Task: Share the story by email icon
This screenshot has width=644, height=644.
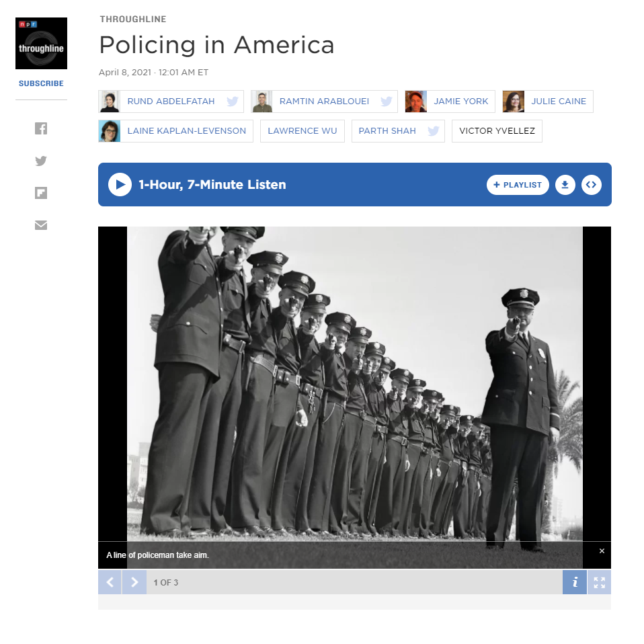Action: coord(41,225)
